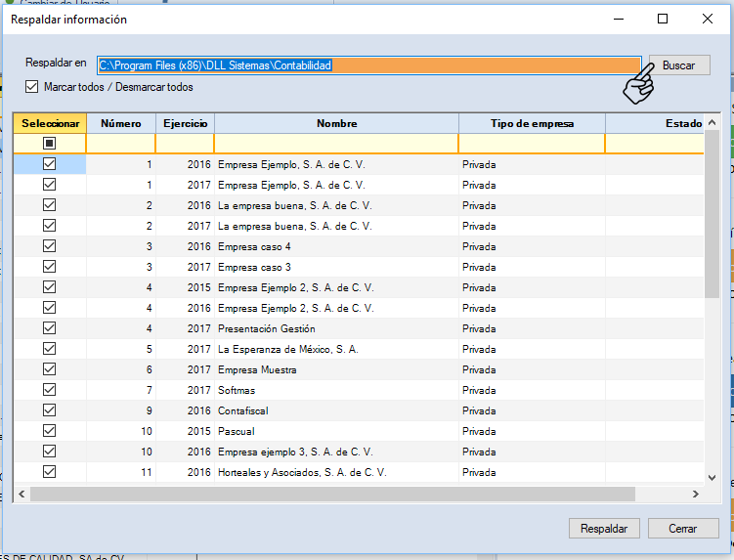This screenshot has height=560, width=734.
Task: Toggle Marcar todos / Desmarcar todos checkbox
Action: (x=32, y=87)
